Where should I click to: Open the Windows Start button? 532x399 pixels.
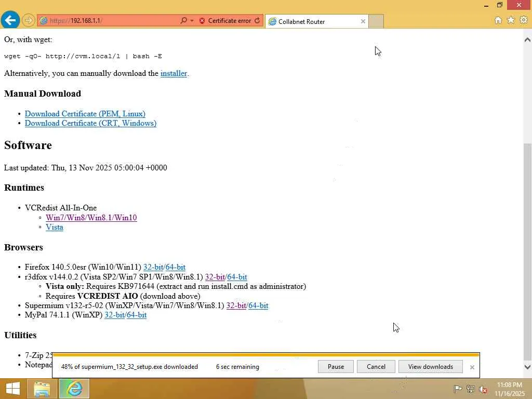point(12,389)
